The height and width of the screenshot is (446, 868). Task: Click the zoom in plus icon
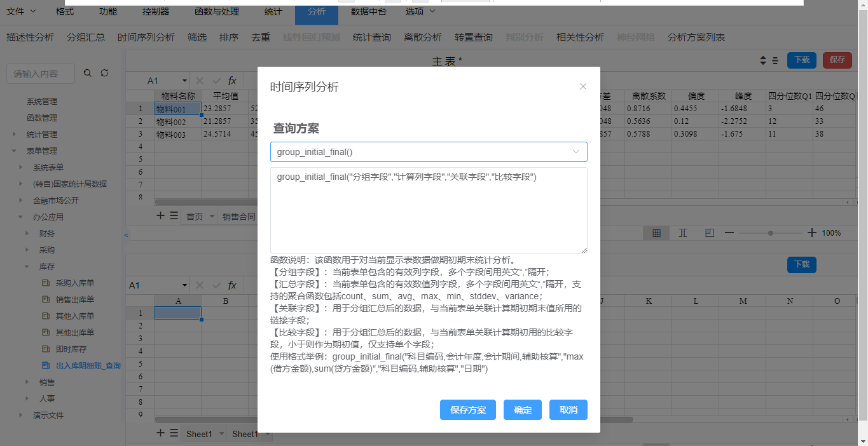(x=811, y=233)
